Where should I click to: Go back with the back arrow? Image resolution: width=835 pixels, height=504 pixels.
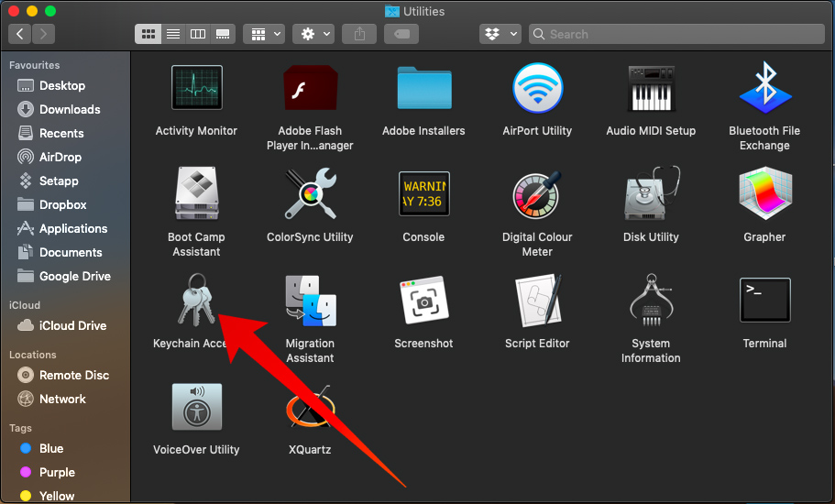click(x=19, y=34)
